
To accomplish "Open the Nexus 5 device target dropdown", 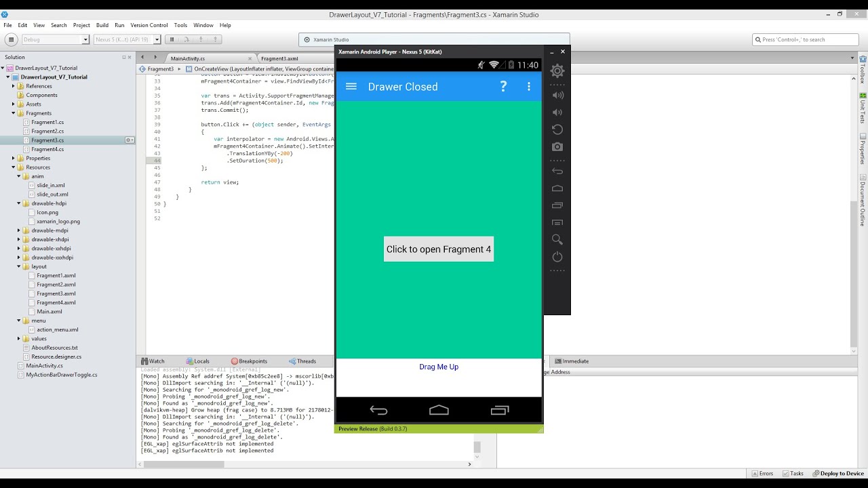I will tap(127, 39).
